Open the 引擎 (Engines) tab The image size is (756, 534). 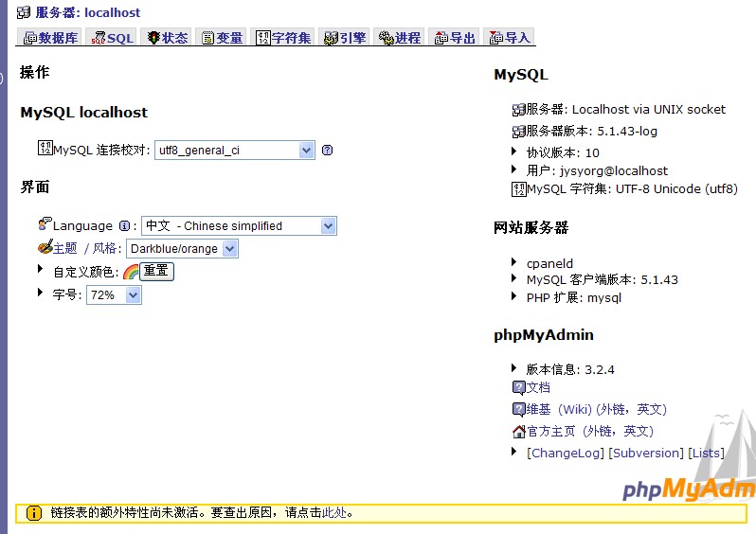pyautogui.click(x=345, y=37)
